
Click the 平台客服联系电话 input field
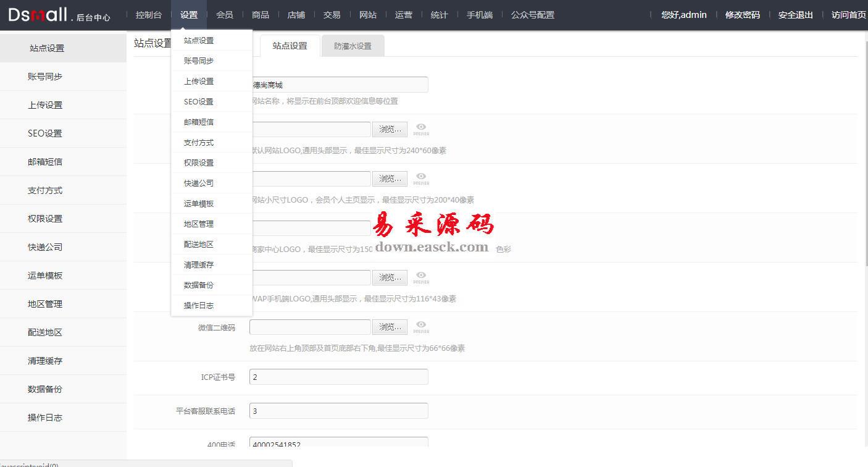(x=338, y=411)
